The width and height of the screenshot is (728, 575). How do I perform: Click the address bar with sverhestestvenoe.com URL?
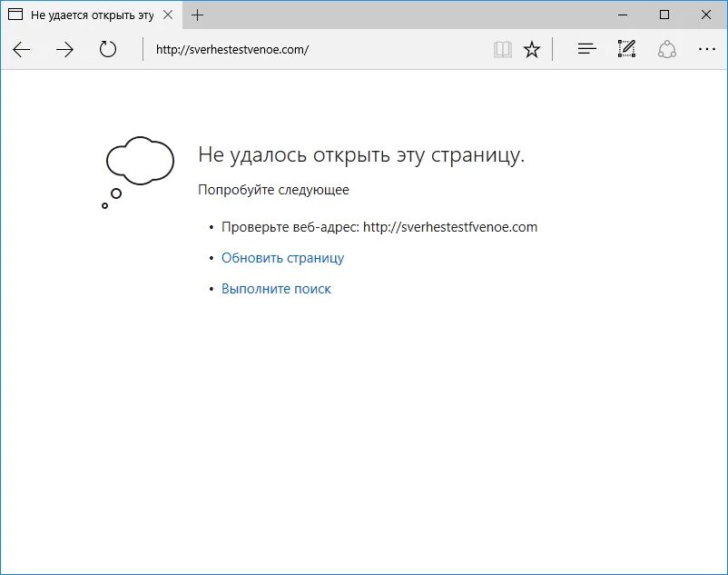tap(316, 49)
